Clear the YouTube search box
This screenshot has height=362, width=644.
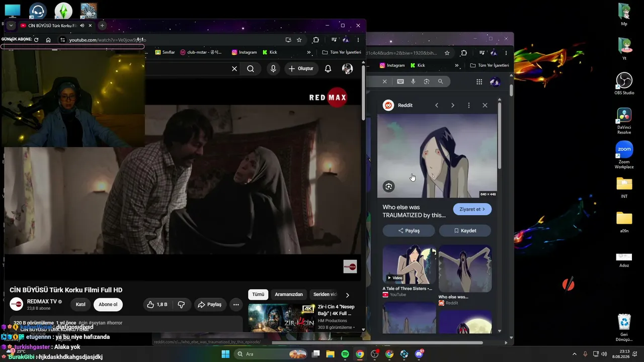[234, 69]
